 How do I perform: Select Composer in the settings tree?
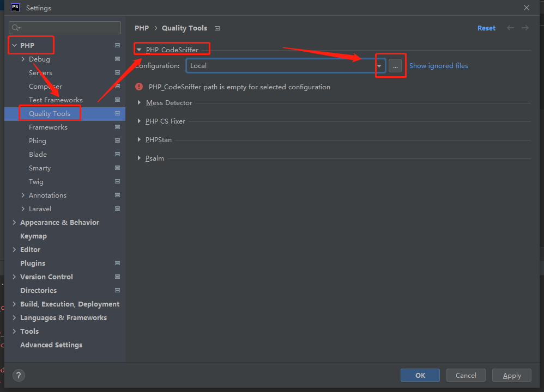coord(45,87)
